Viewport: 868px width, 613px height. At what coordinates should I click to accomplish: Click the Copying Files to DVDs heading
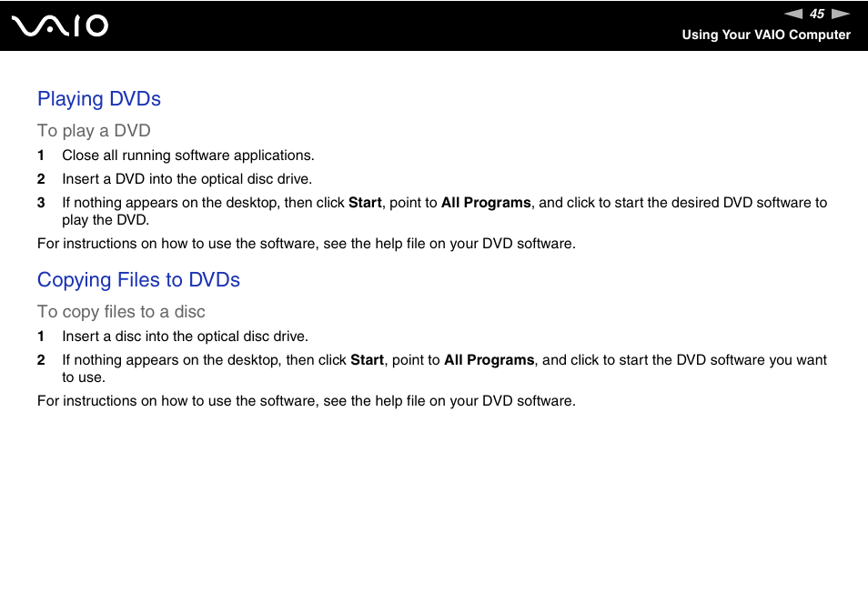[x=138, y=280]
